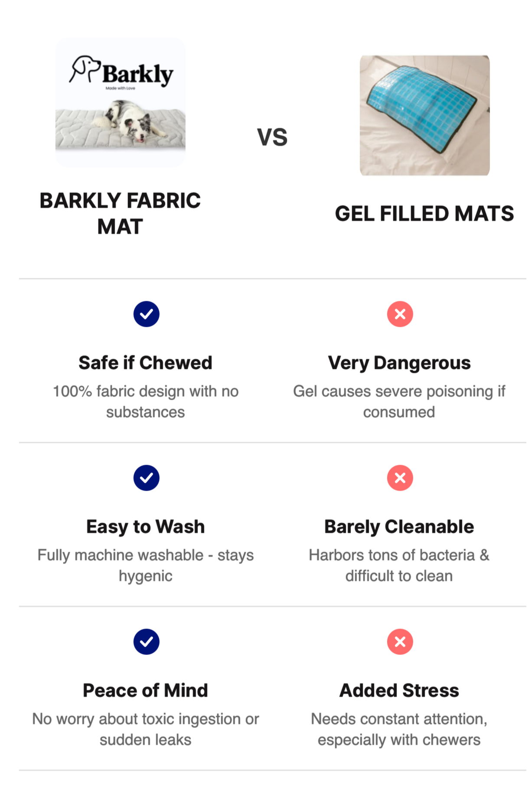Click the VS text between products
The image size is (532, 798).
(x=272, y=137)
